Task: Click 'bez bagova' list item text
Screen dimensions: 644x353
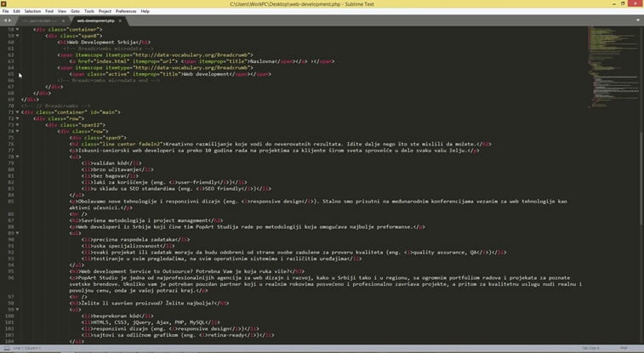Action: pos(108,176)
